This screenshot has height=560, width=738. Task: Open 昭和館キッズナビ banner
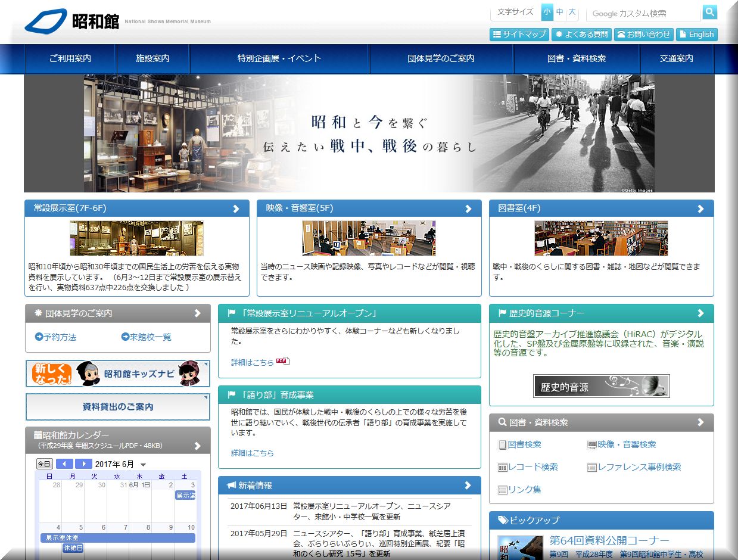point(118,374)
